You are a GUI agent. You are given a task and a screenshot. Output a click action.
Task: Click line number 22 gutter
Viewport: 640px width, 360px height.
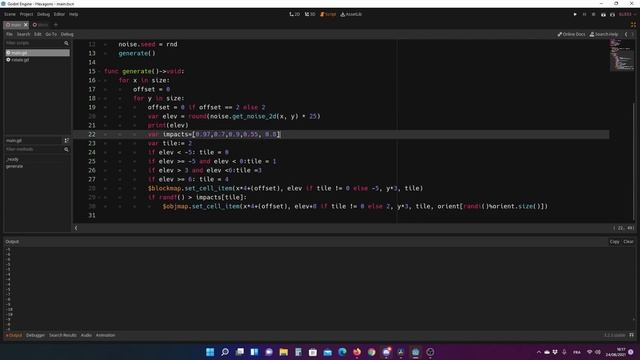coord(92,134)
